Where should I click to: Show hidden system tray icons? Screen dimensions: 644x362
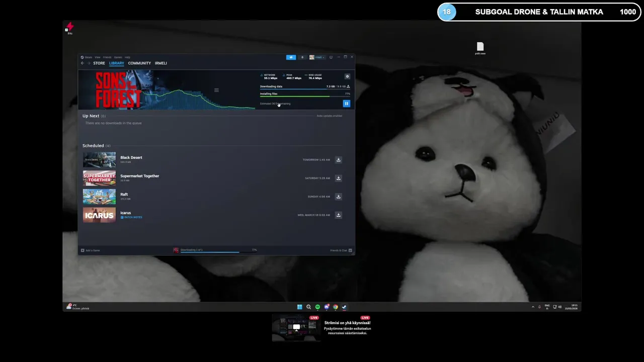point(533,307)
